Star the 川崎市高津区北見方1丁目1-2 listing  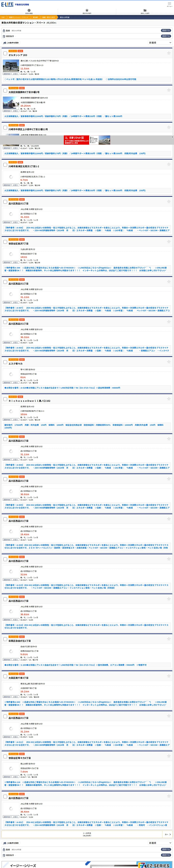click(169, 164)
